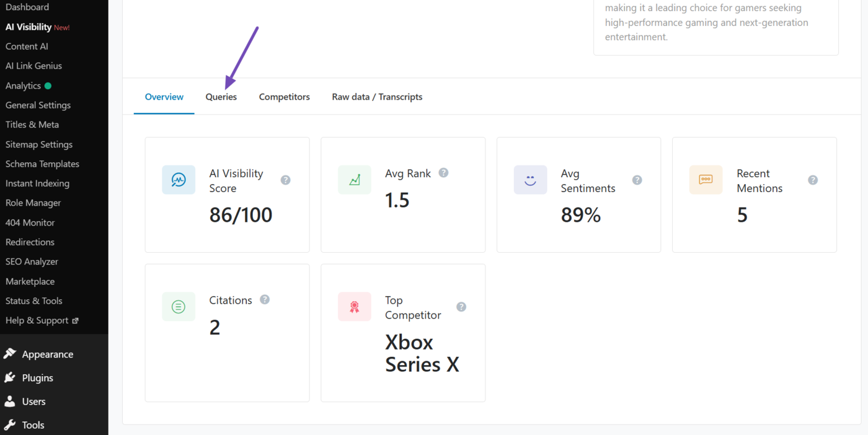
Task: Click the Citations list icon
Action: point(179,307)
